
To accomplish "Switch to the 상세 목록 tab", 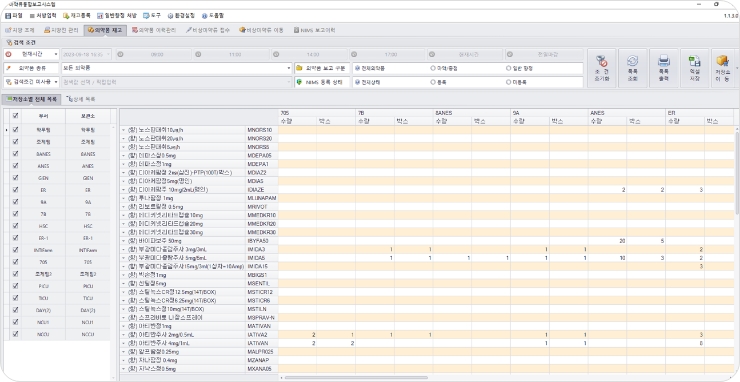I will (81, 100).
